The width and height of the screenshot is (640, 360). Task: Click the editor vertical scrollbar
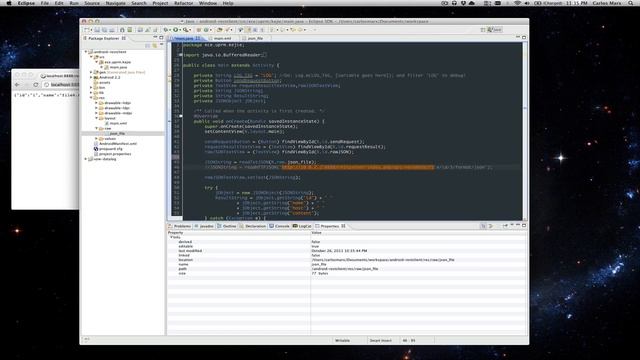[x=524, y=131]
